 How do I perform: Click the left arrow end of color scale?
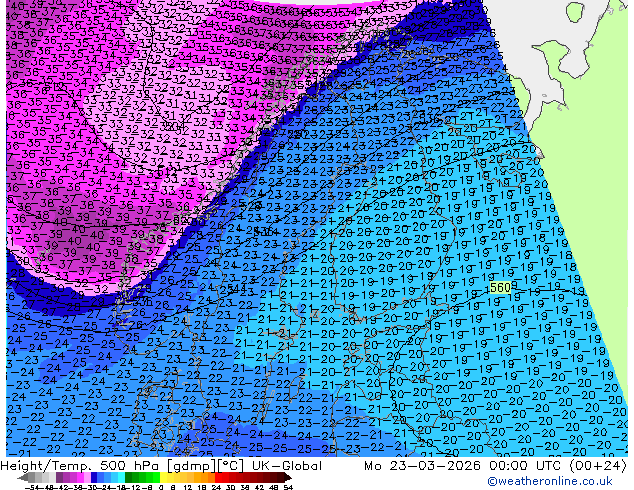pos(23,478)
